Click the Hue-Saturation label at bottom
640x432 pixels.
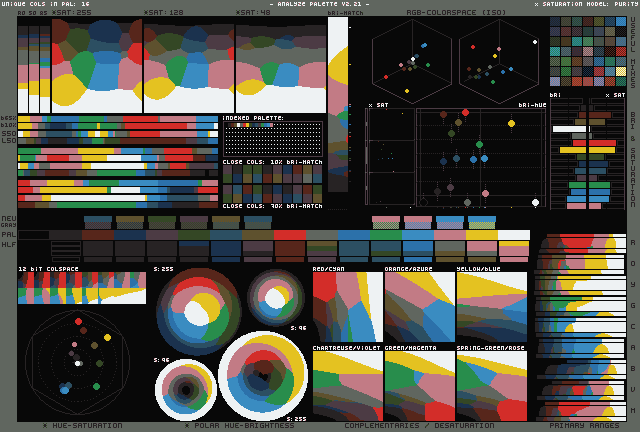click(82, 425)
